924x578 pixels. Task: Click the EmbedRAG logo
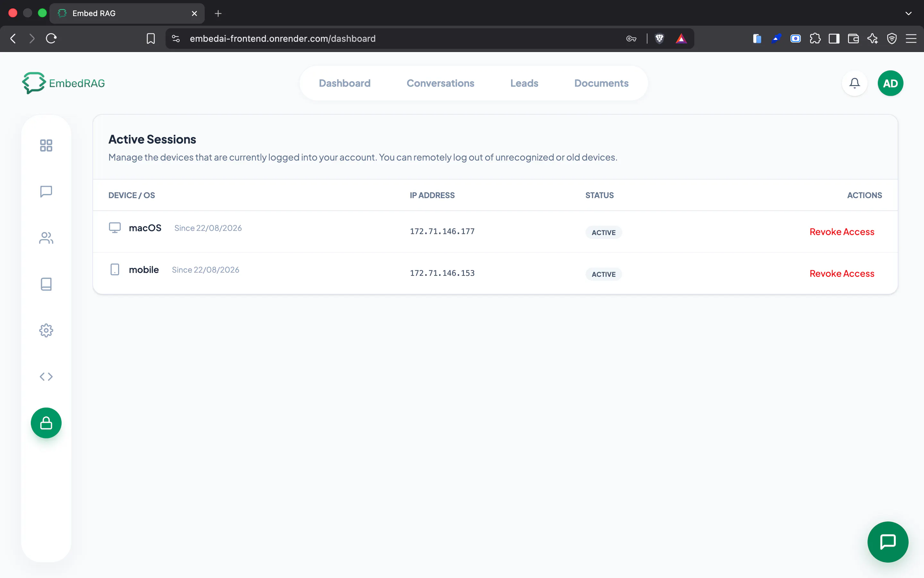[64, 83]
